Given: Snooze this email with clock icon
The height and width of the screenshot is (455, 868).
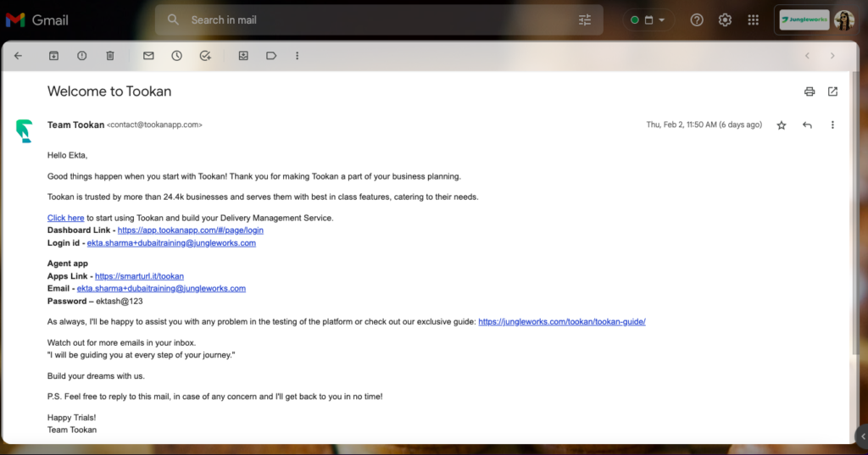Looking at the screenshot, I should coord(176,56).
